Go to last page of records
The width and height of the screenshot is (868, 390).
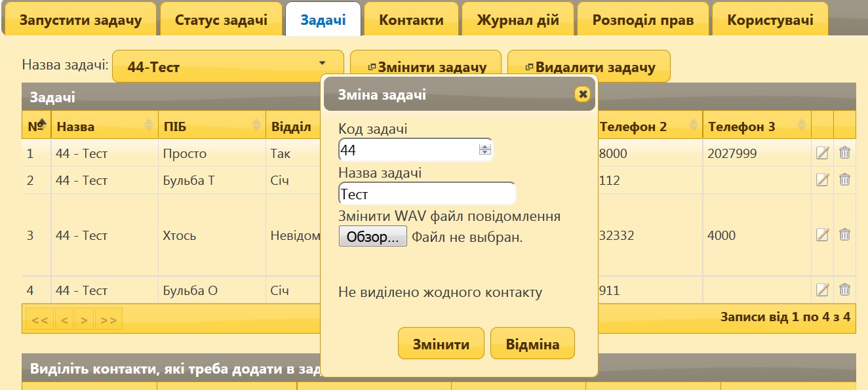(108, 319)
